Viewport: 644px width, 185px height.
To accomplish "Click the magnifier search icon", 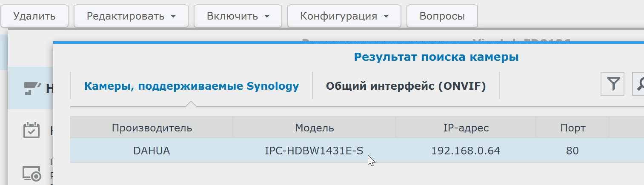I will coord(639,84).
